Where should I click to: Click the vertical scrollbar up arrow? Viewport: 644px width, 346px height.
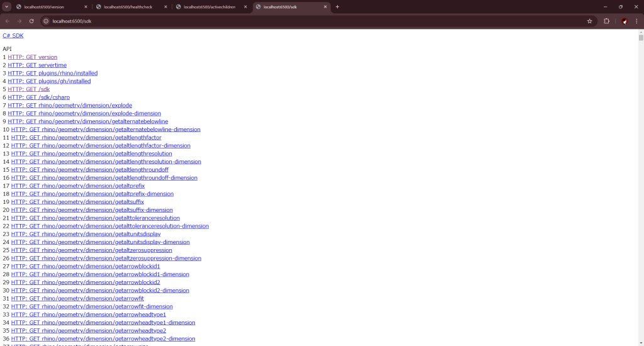pyautogui.click(x=641, y=33)
